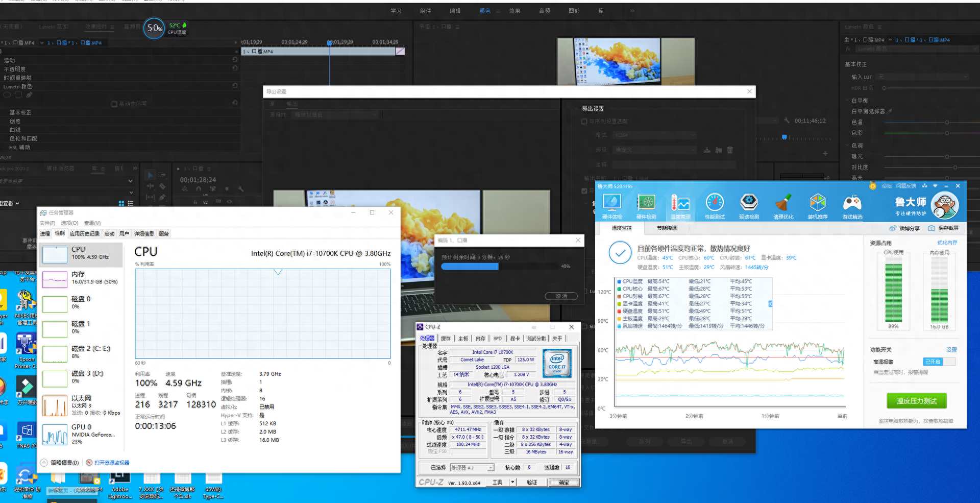Toggle 硬盘温度 legend checkbox
Image resolution: width=980 pixels, height=503 pixels.
pyautogui.click(x=619, y=311)
